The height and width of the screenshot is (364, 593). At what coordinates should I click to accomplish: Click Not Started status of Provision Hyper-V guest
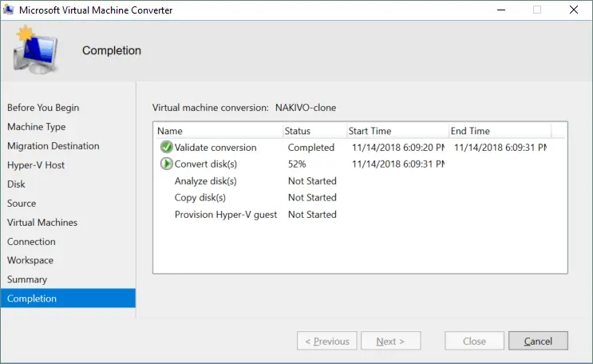pos(312,215)
